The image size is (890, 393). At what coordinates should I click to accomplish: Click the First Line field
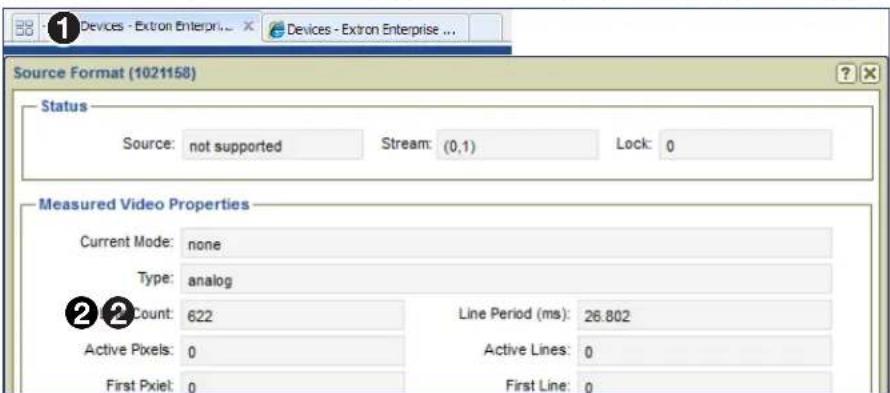[704, 382]
